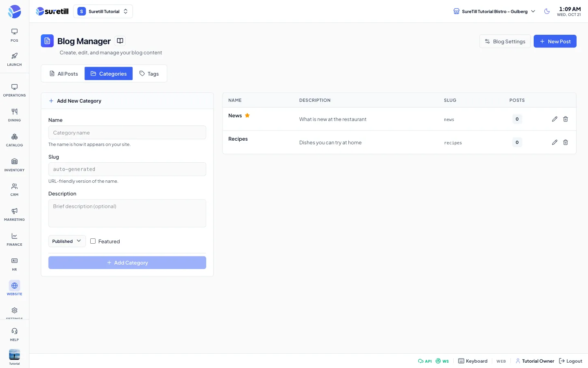
Task: Log out using the Logout link
Action: pyautogui.click(x=570, y=361)
